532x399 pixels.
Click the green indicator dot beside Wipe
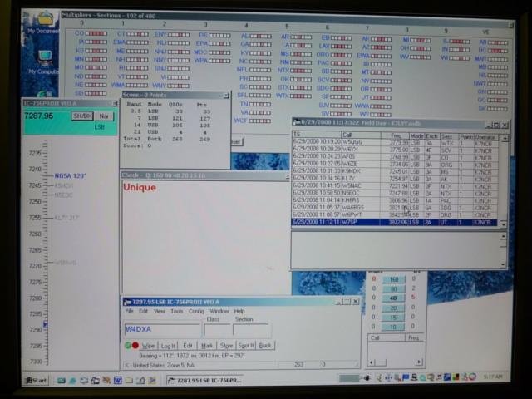click(x=128, y=345)
